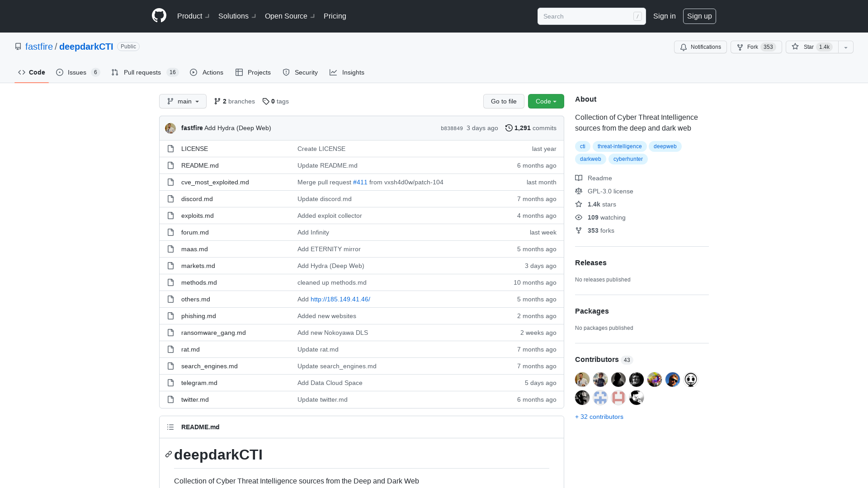Click the history clock icon near commits
Image resolution: width=868 pixels, height=488 pixels.
[509, 128]
